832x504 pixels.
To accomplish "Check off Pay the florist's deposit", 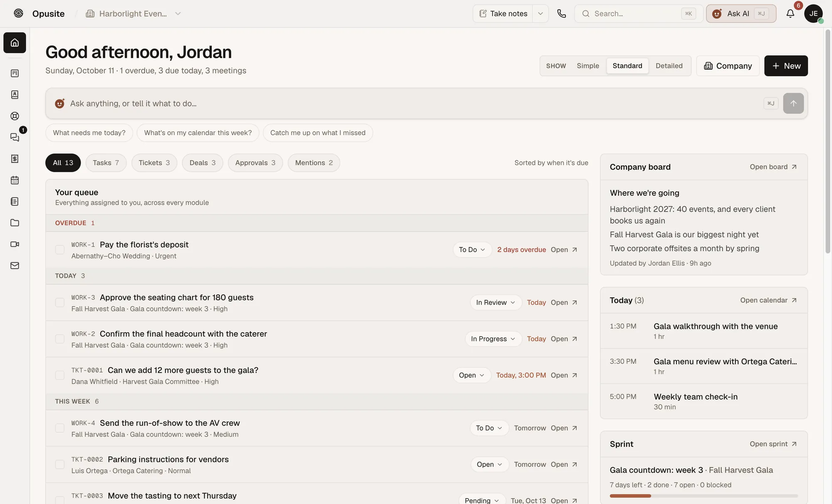I will (60, 250).
